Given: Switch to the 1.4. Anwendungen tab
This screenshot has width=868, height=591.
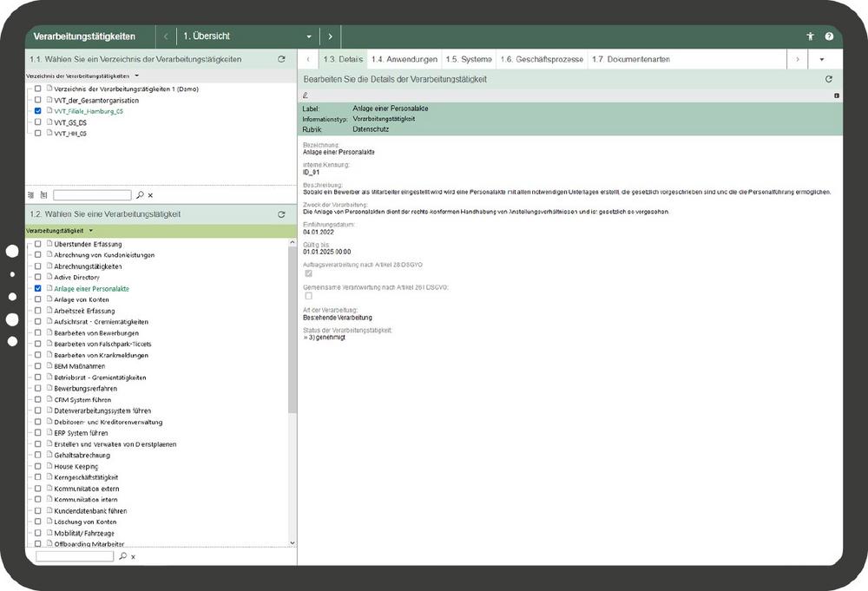Looking at the screenshot, I should [x=404, y=60].
